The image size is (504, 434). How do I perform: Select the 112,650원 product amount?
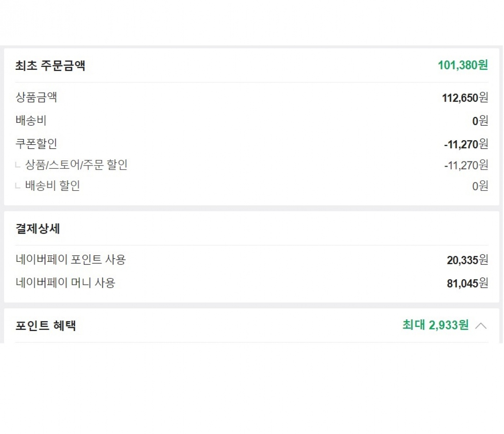[465, 98]
